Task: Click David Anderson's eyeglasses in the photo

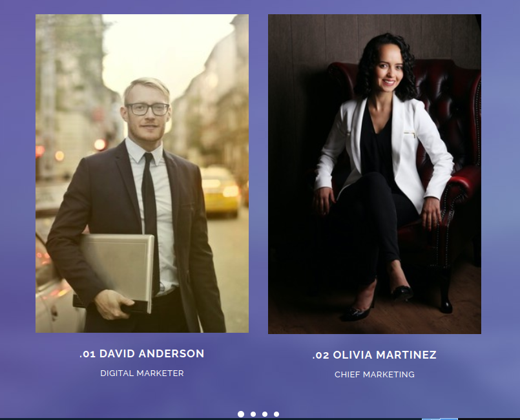Action: pyautogui.click(x=147, y=109)
